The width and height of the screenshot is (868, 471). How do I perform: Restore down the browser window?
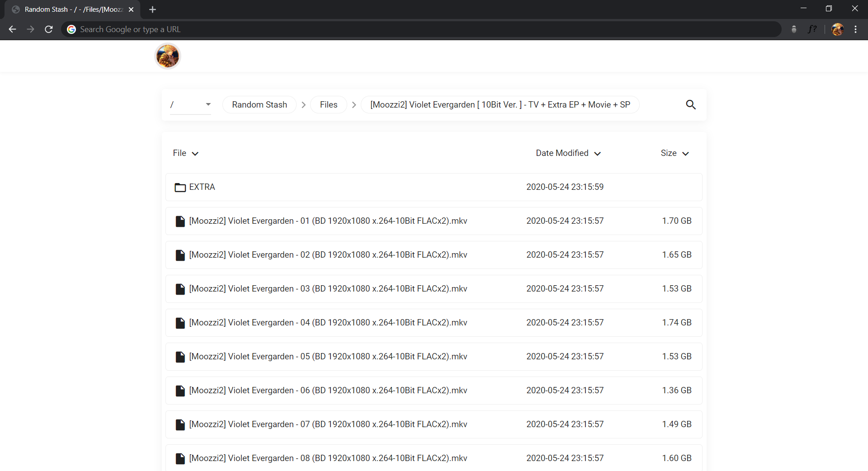(829, 9)
